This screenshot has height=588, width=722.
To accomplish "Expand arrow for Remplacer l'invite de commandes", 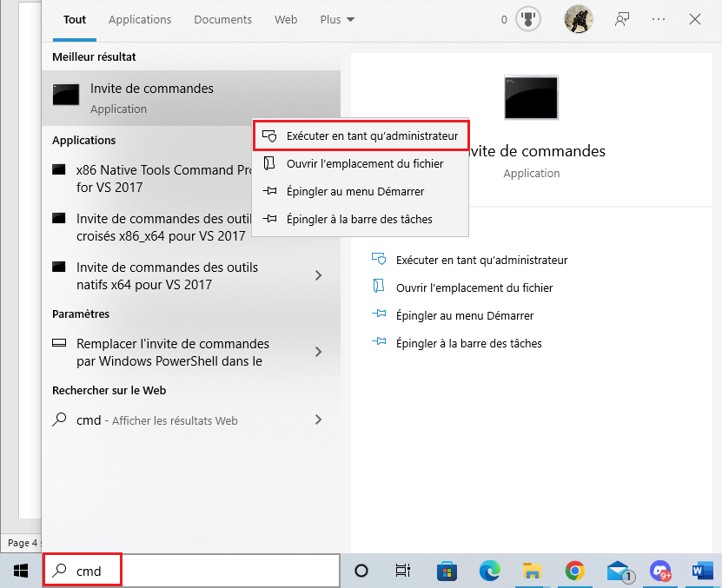I will click(x=318, y=352).
